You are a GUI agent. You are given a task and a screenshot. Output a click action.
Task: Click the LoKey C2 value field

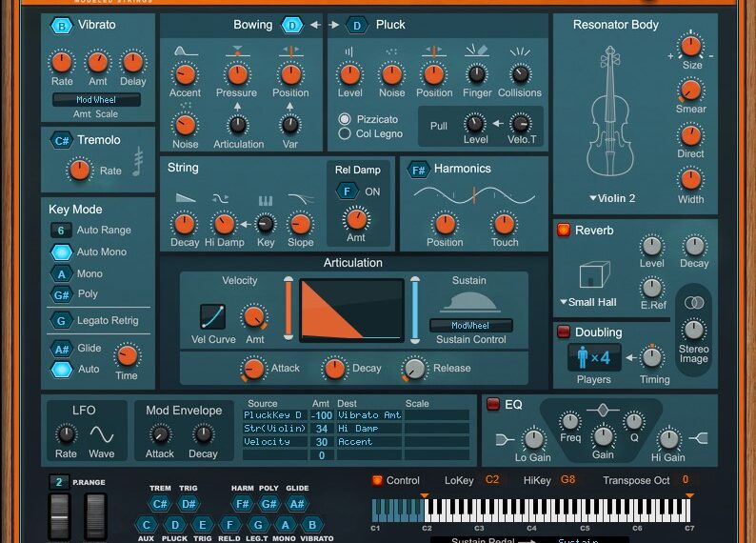click(x=491, y=480)
